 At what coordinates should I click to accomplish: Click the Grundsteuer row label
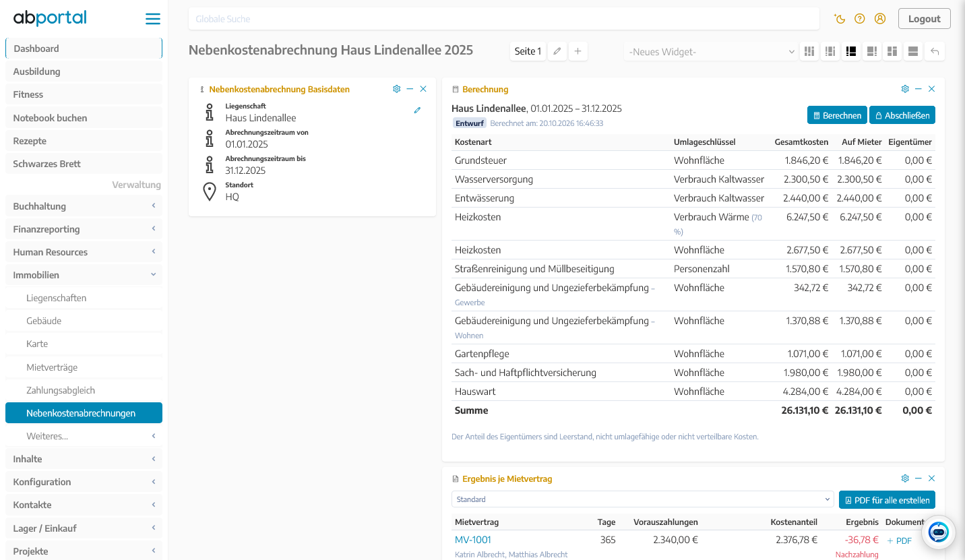click(480, 160)
